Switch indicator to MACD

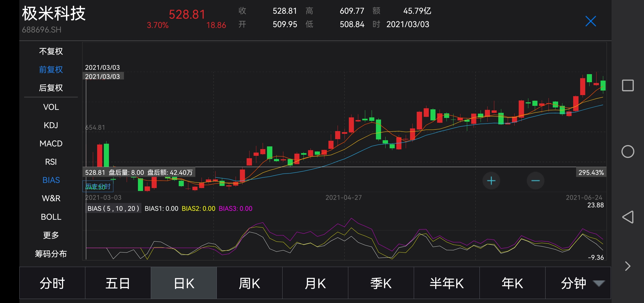pyautogui.click(x=51, y=143)
